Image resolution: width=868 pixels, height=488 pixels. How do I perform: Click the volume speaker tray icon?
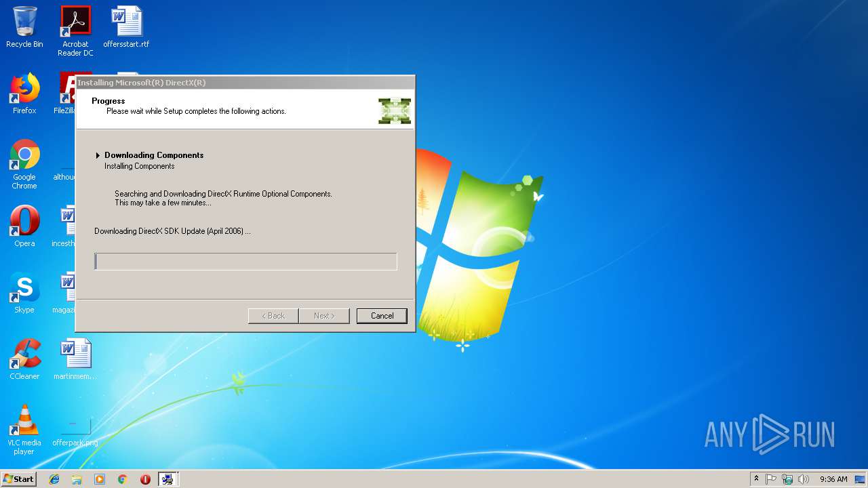point(804,479)
